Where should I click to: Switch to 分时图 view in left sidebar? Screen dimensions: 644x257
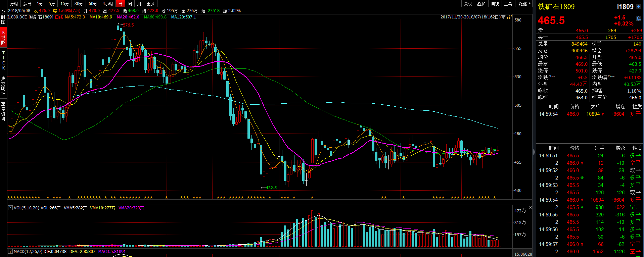(x=3, y=17)
